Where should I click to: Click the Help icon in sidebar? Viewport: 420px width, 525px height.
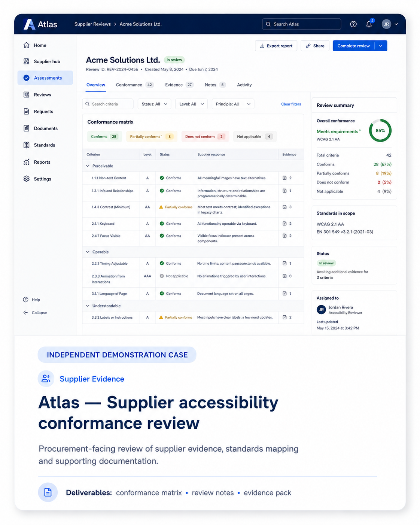pos(26,300)
